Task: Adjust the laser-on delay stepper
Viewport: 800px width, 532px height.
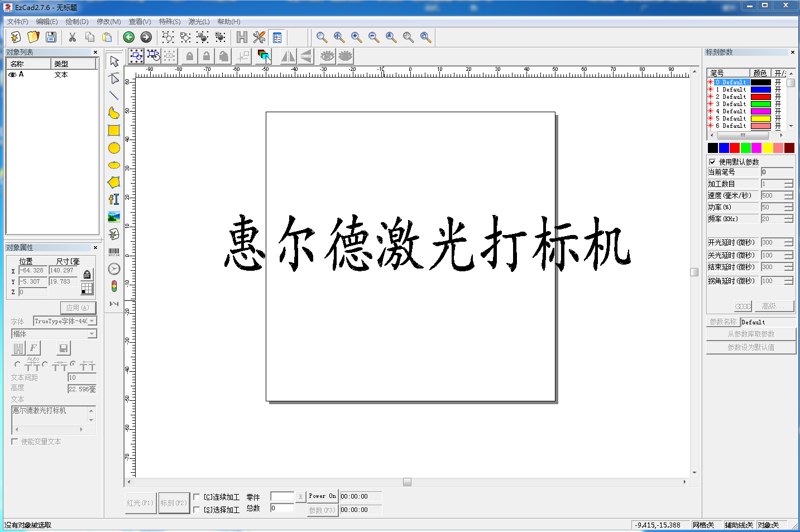Action: click(x=788, y=242)
